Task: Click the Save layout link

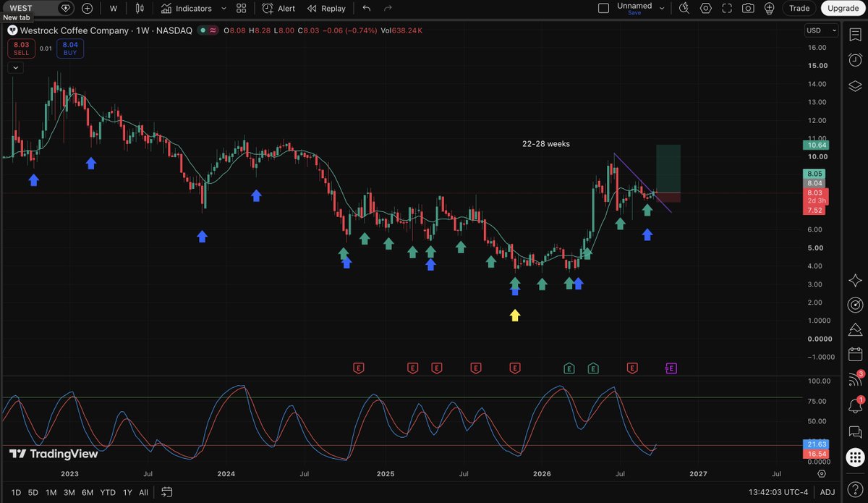Action: tap(634, 13)
